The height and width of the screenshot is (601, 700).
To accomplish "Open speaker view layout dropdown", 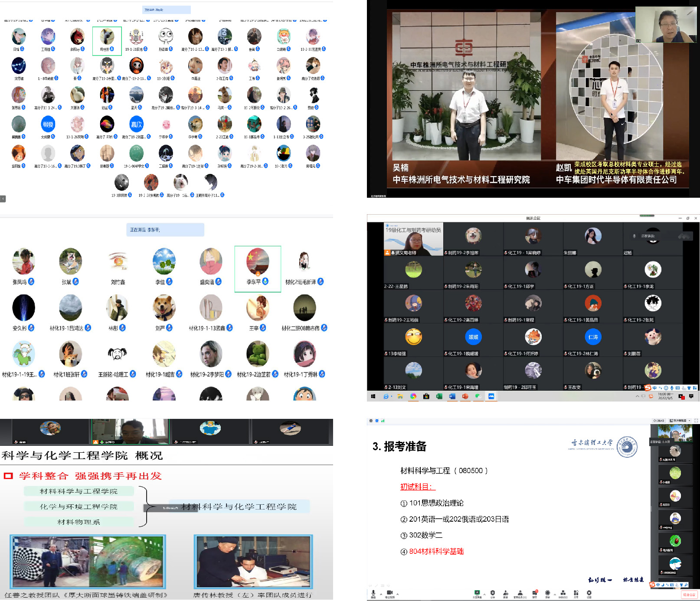I will (x=680, y=421).
